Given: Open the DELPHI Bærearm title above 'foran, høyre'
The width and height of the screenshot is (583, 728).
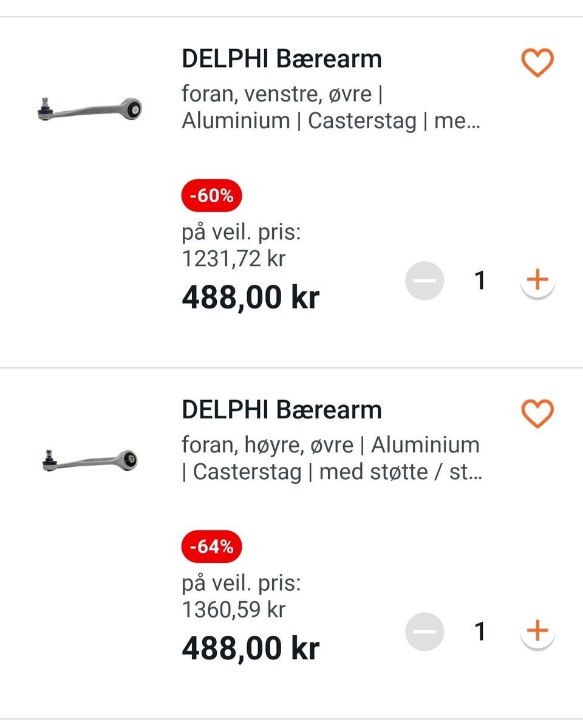Looking at the screenshot, I should coord(282,410).
